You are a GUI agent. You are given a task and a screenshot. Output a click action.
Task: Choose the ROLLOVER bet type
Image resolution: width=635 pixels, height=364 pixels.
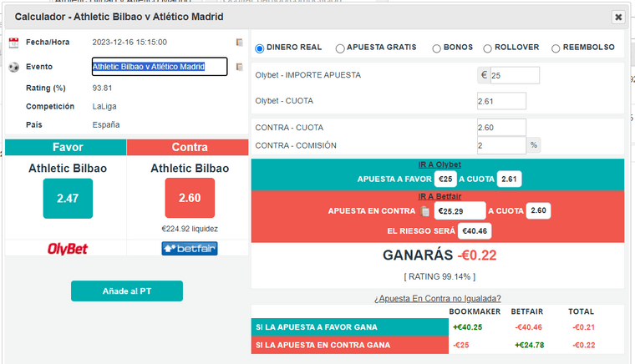[487, 48]
